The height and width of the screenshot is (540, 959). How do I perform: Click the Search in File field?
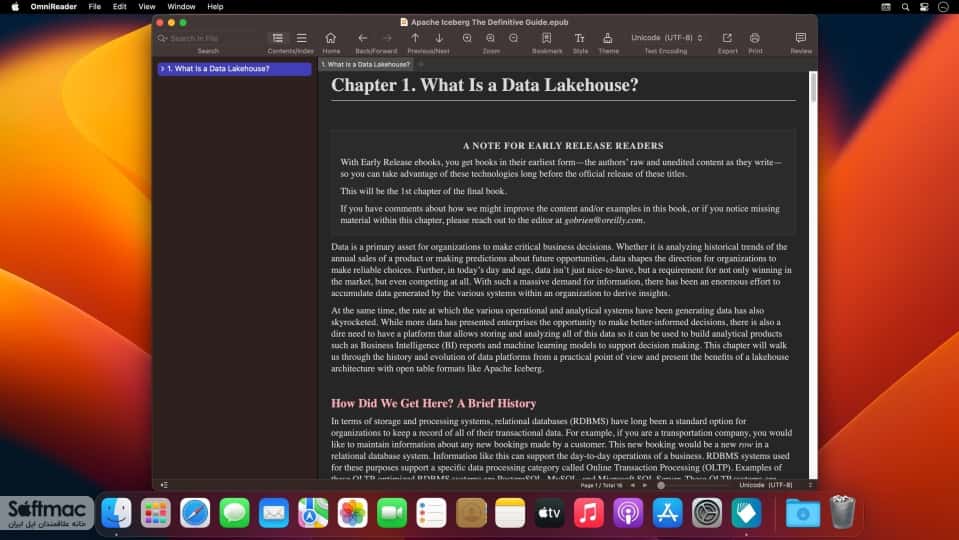click(208, 38)
